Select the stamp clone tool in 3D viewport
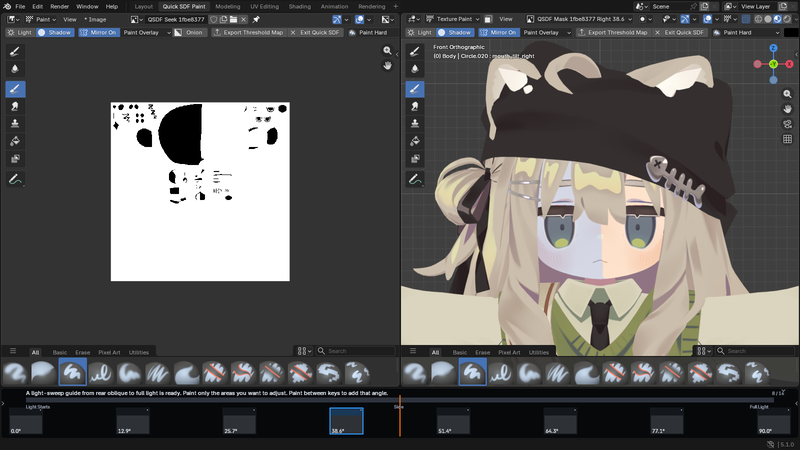800x450 pixels. (415, 123)
